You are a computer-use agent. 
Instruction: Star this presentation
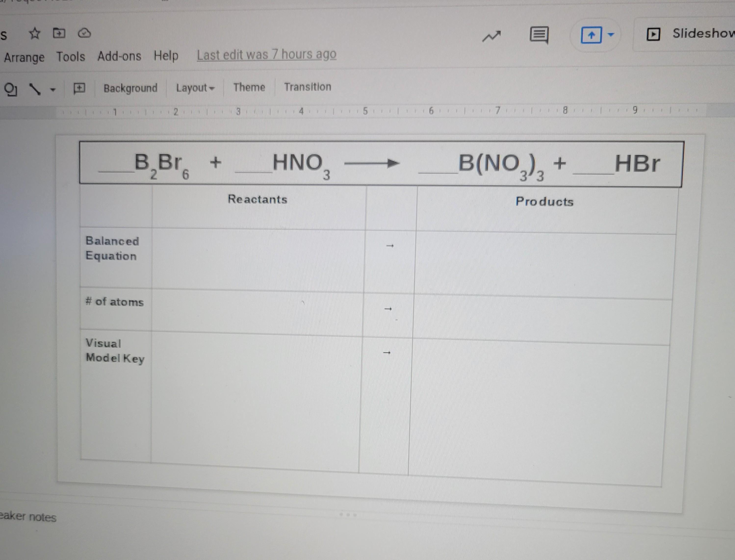[x=34, y=34]
